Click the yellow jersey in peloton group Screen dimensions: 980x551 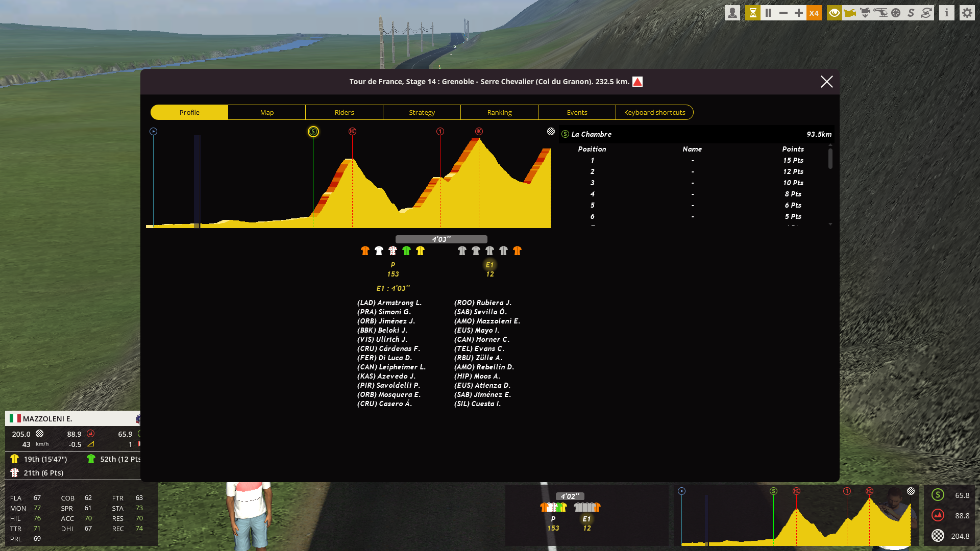click(420, 251)
